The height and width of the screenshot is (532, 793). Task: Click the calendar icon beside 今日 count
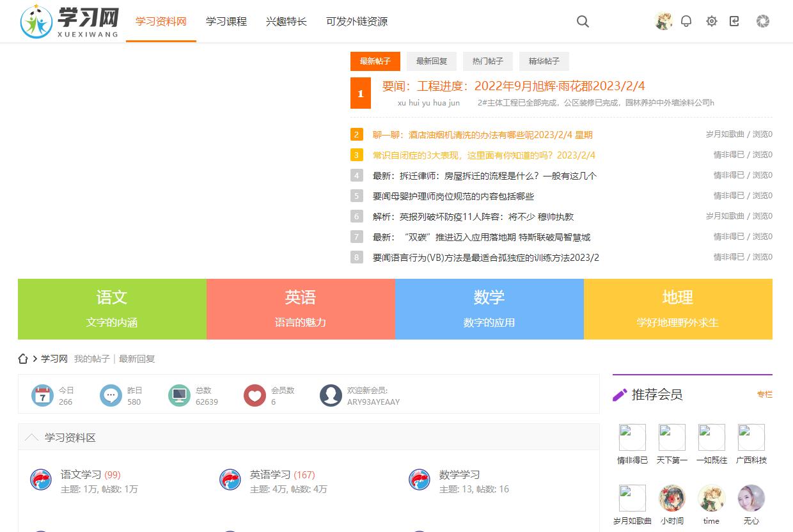click(42, 395)
